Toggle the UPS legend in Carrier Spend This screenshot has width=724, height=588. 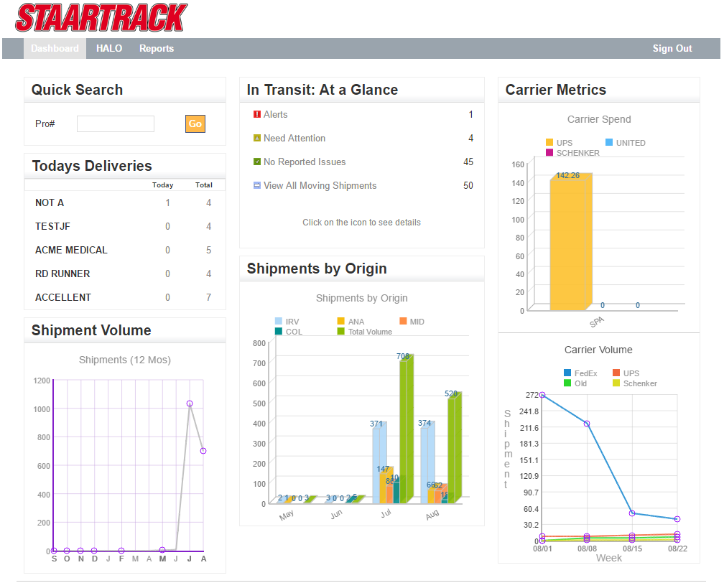click(x=549, y=143)
